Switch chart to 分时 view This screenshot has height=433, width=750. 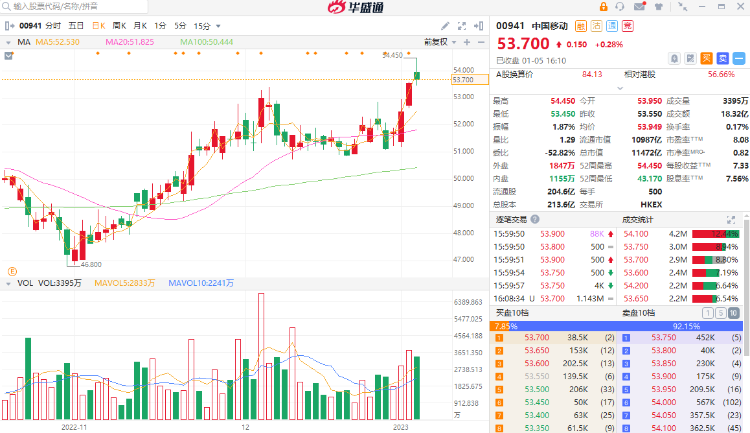coord(53,26)
